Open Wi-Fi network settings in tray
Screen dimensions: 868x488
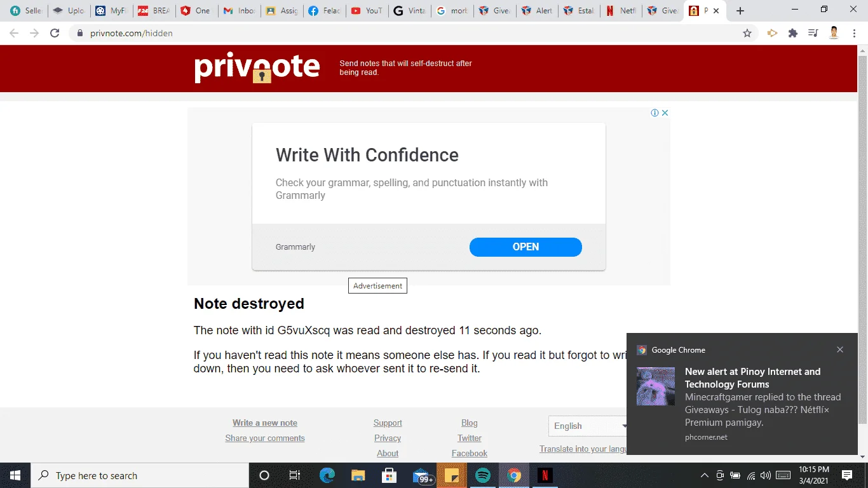[x=751, y=475]
